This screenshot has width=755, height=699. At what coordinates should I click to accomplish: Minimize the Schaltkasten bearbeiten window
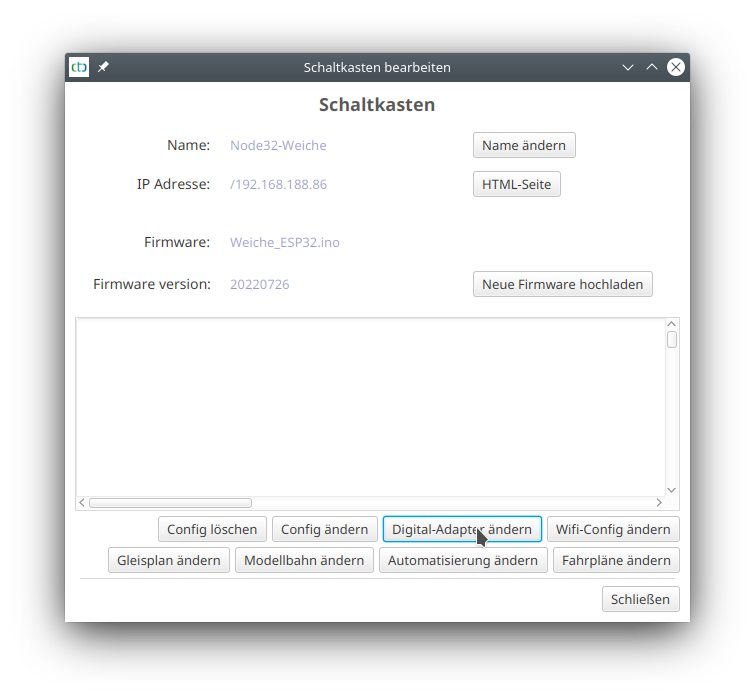coord(628,67)
